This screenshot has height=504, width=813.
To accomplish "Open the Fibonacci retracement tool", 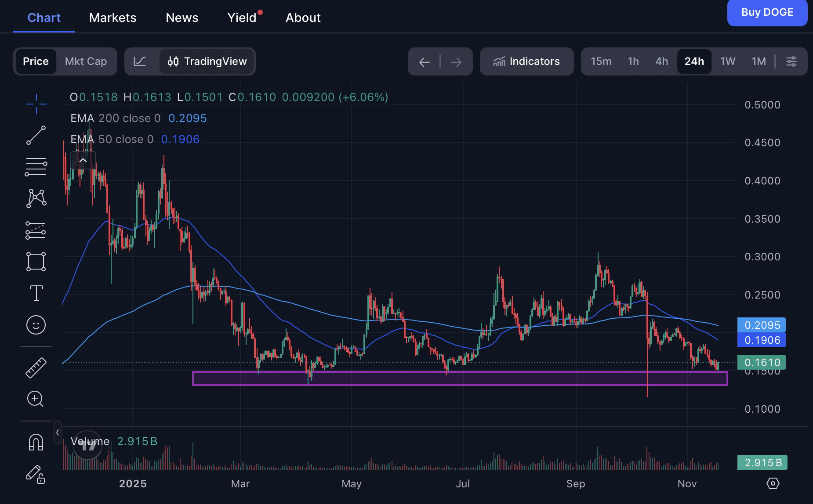I will click(36, 167).
